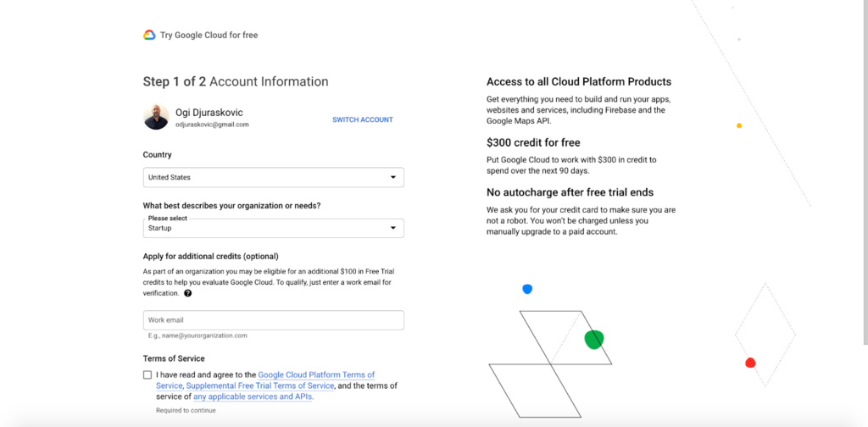Click Access to all Cloud Platform Products heading
The width and height of the screenshot is (868, 427).
pos(579,82)
